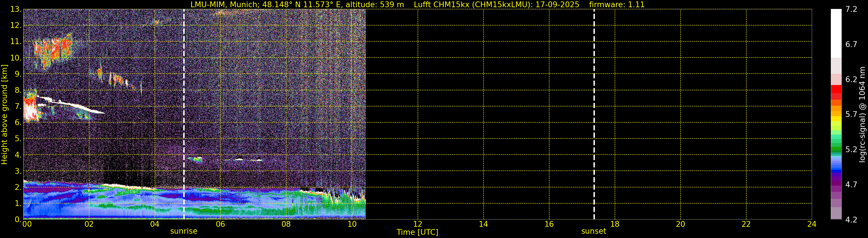This screenshot has width=868, height=238.
Task: Click the height axis tick label 10
Action: click(x=15, y=58)
